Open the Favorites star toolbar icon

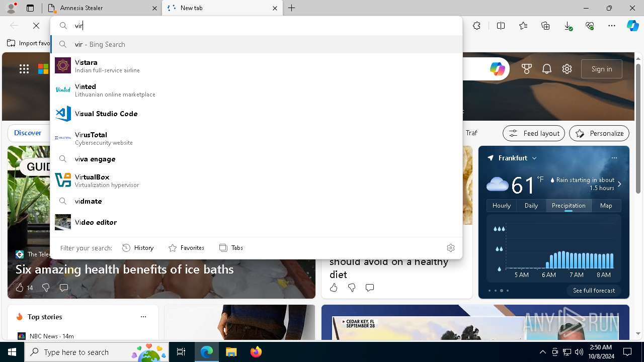tap(523, 26)
